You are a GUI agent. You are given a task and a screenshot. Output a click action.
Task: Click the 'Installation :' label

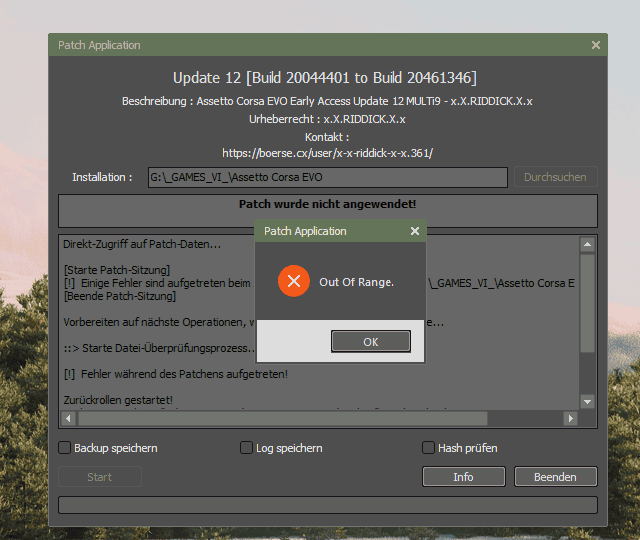click(102, 177)
